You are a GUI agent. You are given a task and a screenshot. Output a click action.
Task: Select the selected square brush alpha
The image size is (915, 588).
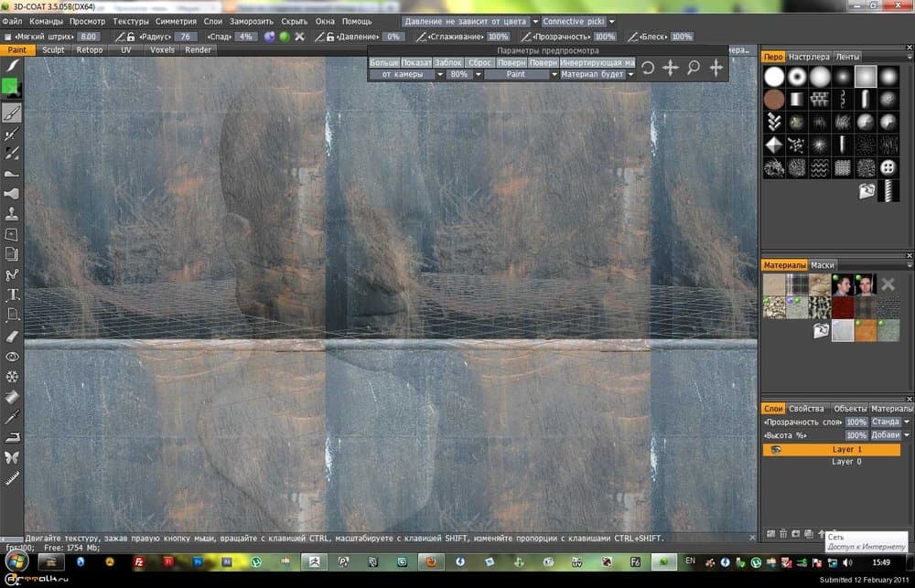865,77
